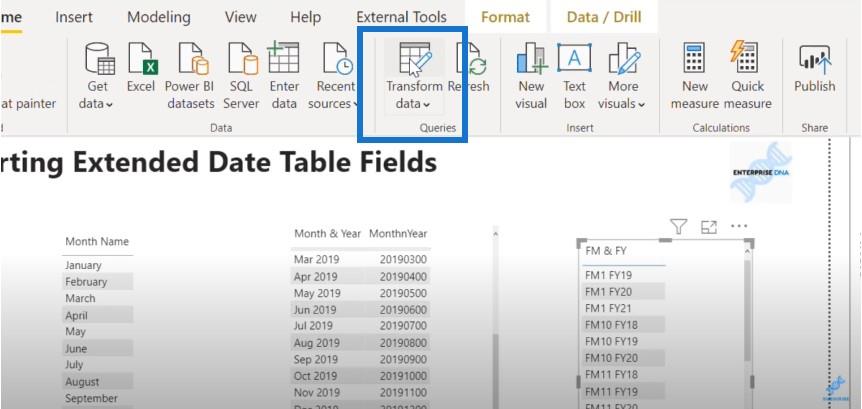Open the Help ribbon tab
The width and height of the screenshot is (862, 409).
305,17
